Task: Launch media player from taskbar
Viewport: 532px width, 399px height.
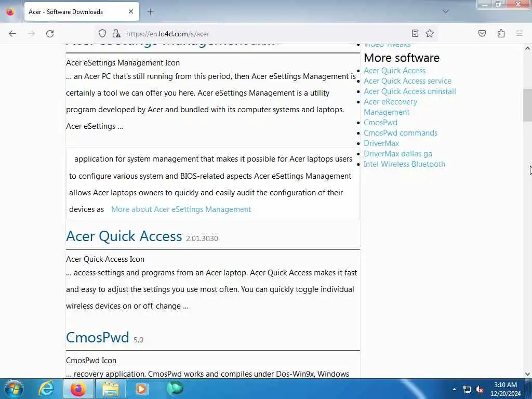Action: pos(141,389)
